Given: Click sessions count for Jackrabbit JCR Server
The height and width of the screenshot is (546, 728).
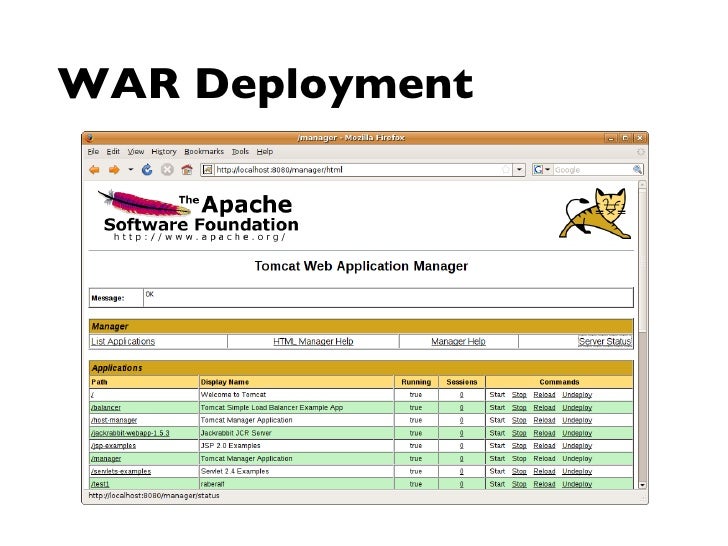Looking at the screenshot, I should point(462,433).
